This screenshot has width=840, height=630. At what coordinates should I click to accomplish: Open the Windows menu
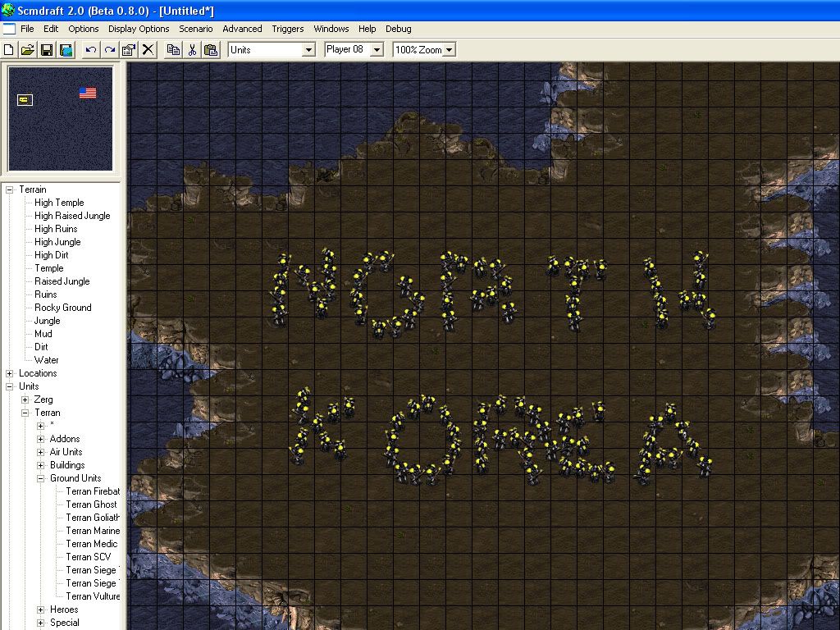coord(331,29)
